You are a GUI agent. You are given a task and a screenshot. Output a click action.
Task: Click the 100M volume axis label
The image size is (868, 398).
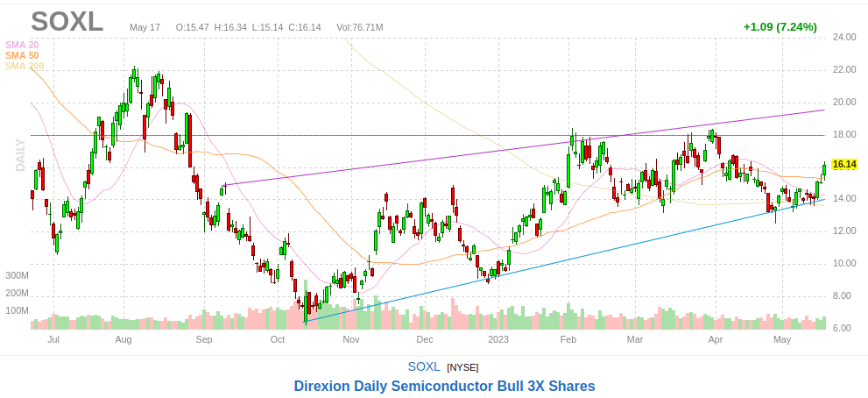18,310
